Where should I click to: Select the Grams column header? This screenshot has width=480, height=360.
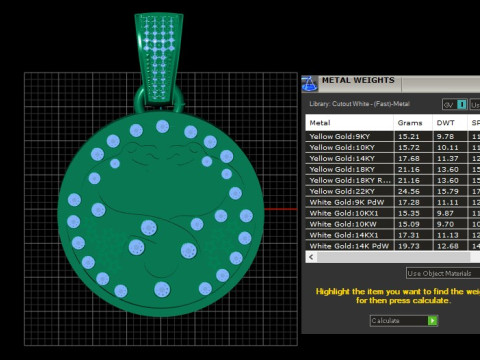413,123
